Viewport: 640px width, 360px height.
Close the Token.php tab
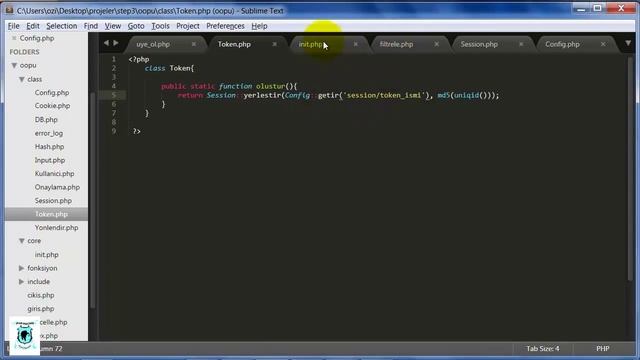point(275,44)
